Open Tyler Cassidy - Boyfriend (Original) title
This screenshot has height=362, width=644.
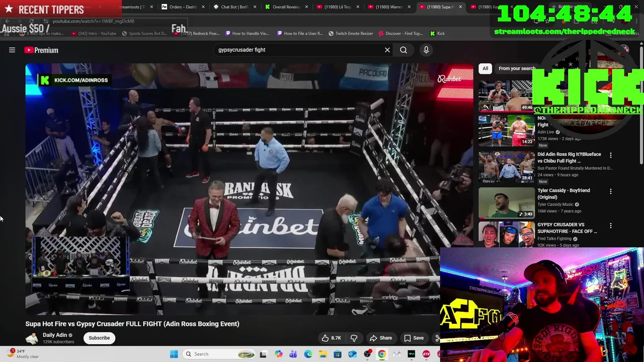[x=563, y=194]
